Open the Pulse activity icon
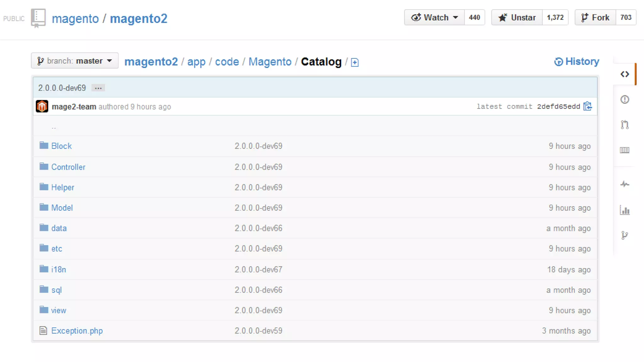Viewport: 644px width, 362px height. [625, 184]
